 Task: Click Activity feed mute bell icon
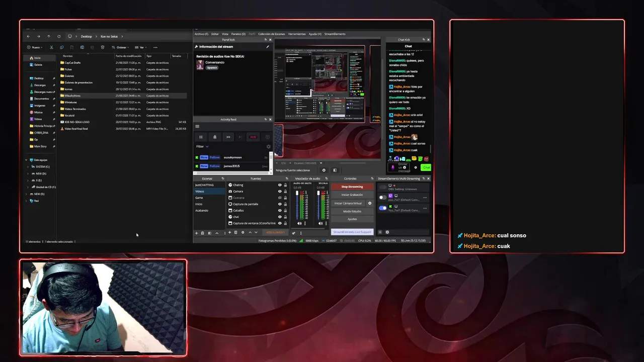tap(215, 137)
